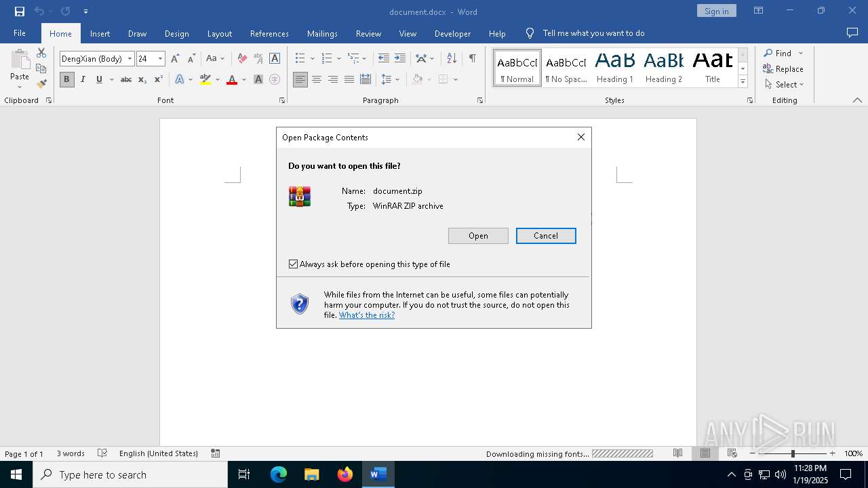Switch to Developer tab
Image resolution: width=868 pixels, height=488 pixels.
point(452,33)
